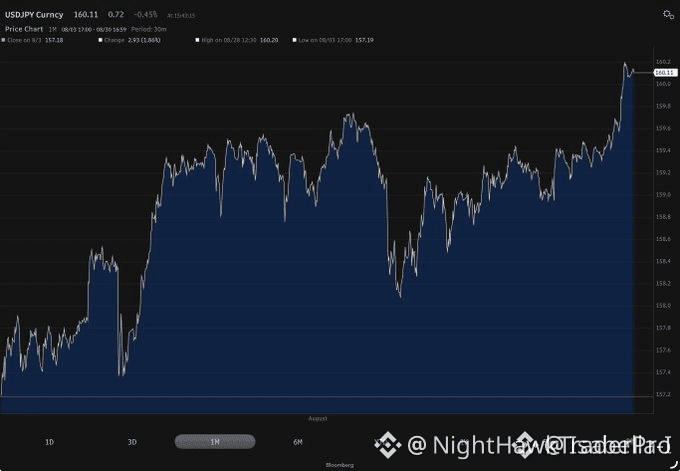Click the low value 157.19
Screen dimensions: 680x471
tap(364, 40)
